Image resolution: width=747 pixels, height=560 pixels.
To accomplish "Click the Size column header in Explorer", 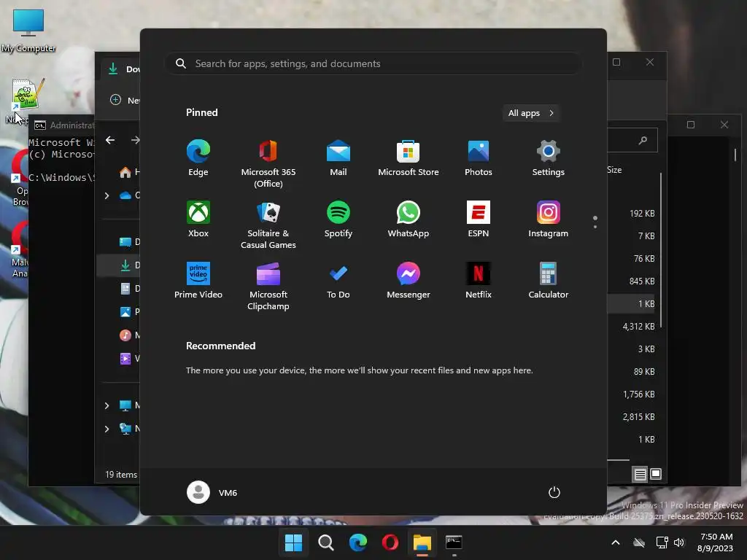I will click(614, 170).
